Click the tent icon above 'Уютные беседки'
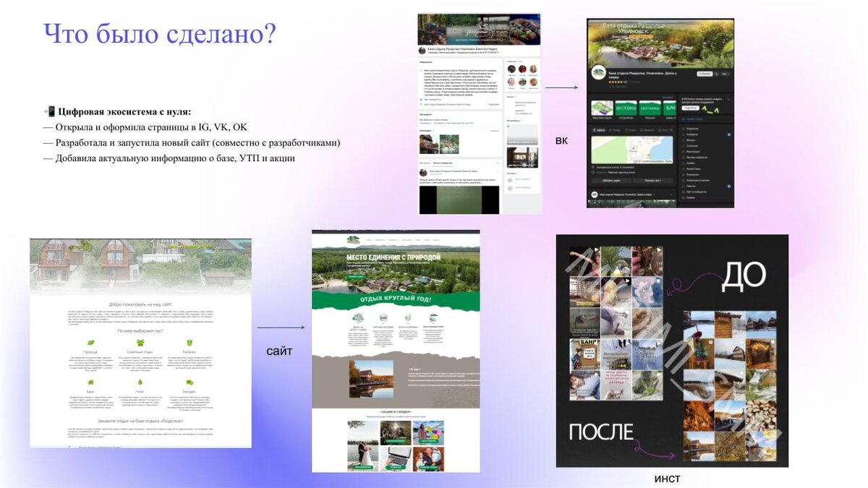 point(384,317)
